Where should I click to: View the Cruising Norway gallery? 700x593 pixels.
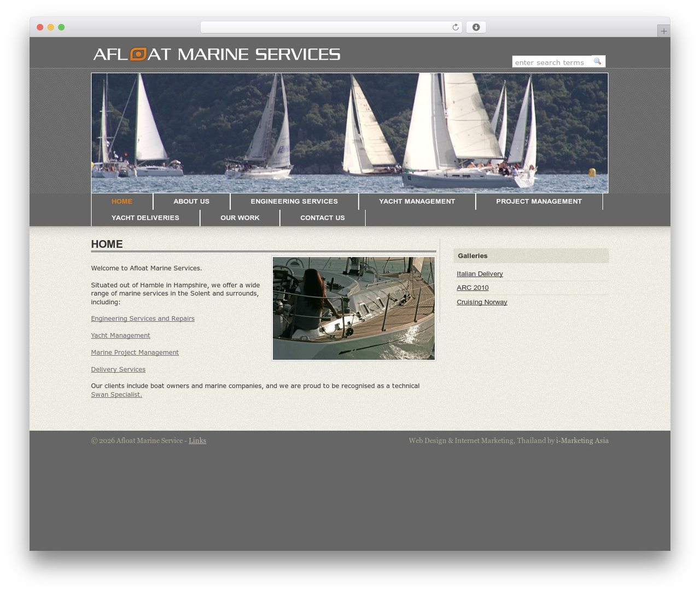[x=482, y=303]
